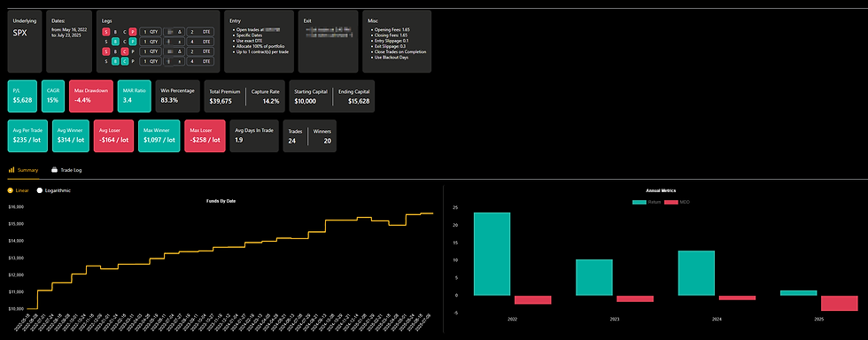
Task: Toggle the red S button in third leg row
Action: (x=105, y=51)
